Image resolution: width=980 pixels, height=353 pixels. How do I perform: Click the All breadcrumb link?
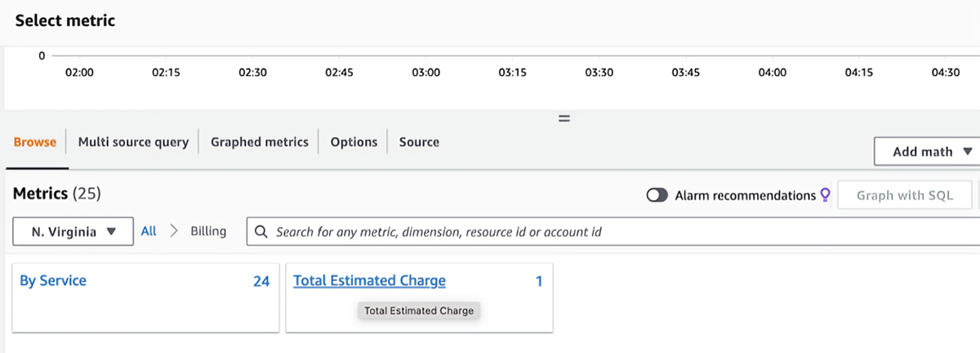(x=149, y=231)
